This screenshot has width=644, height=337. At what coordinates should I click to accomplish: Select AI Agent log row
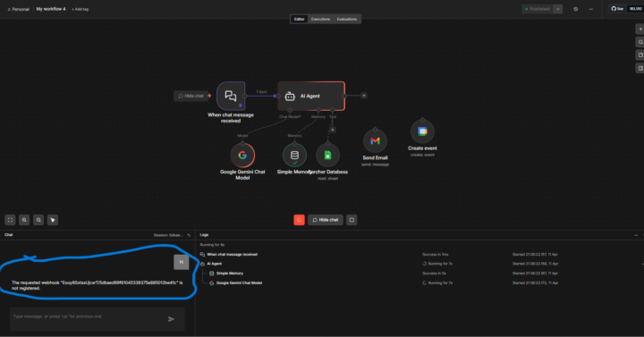click(x=419, y=264)
